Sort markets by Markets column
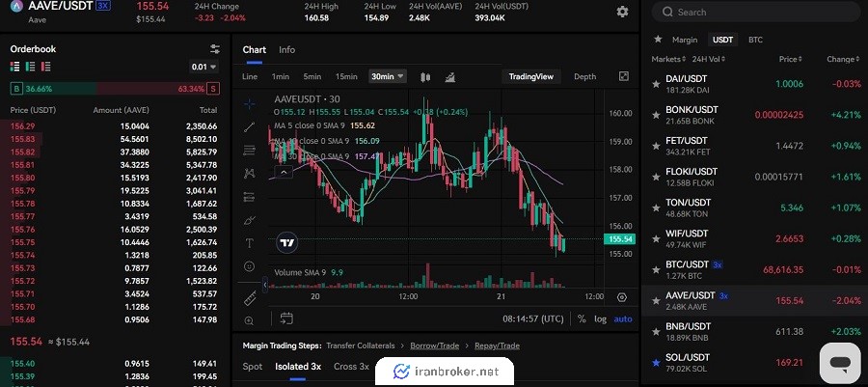This screenshot has height=387, width=868. point(668,59)
